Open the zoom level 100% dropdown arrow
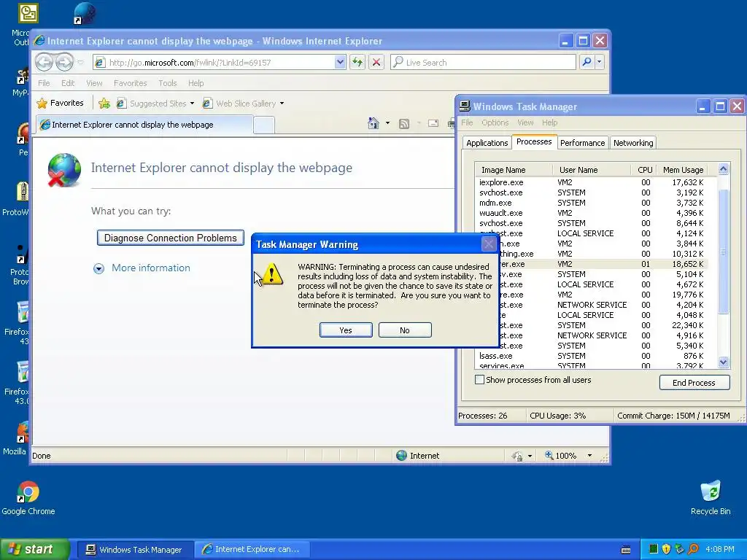This screenshot has width=747, height=560. click(x=589, y=456)
